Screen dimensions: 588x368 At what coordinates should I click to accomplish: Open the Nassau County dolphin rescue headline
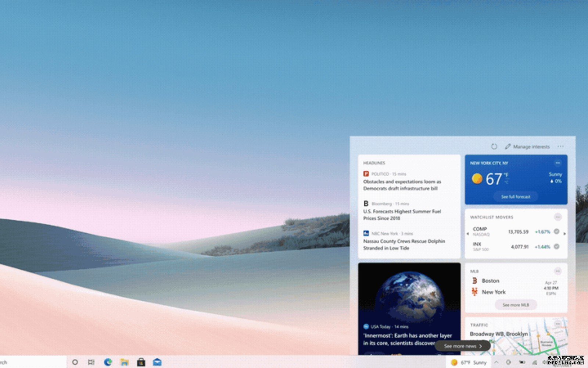[x=403, y=244]
